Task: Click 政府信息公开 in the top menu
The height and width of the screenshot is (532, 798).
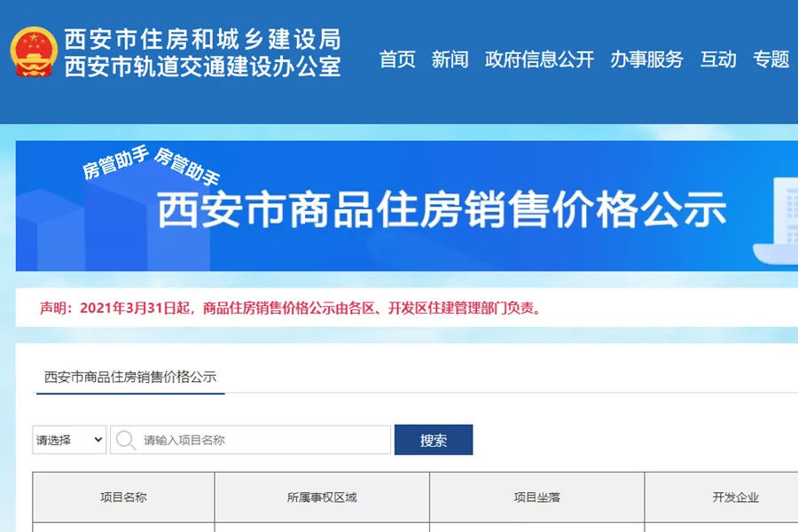Action: (x=538, y=60)
